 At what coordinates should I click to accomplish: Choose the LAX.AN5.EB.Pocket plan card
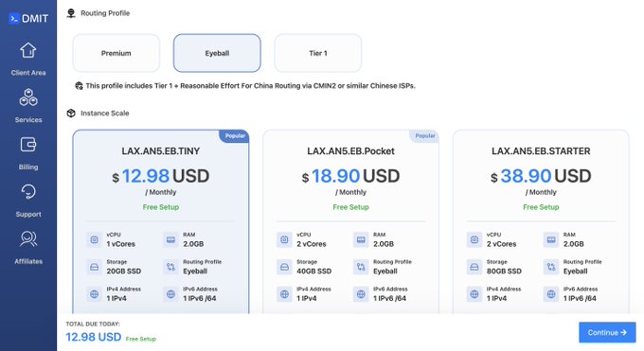click(x=350, y=222)
